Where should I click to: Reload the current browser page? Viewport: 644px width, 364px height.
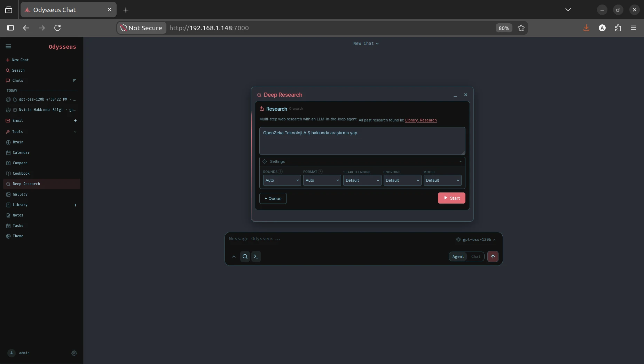tap(58, 28)
